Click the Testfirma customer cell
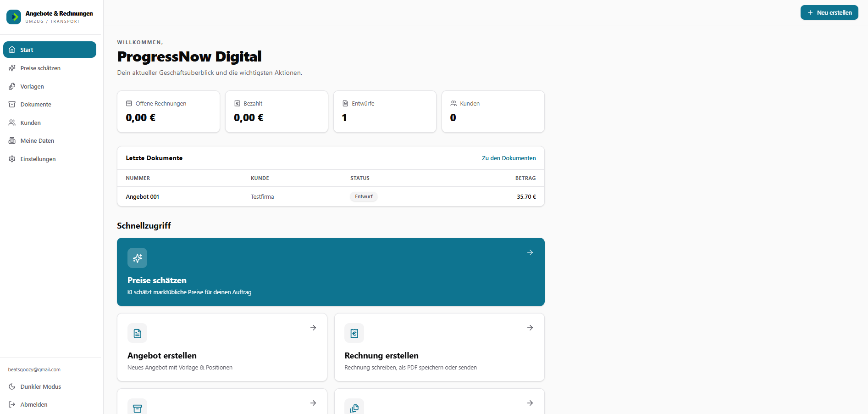868x414 pixels. (262, 196)
